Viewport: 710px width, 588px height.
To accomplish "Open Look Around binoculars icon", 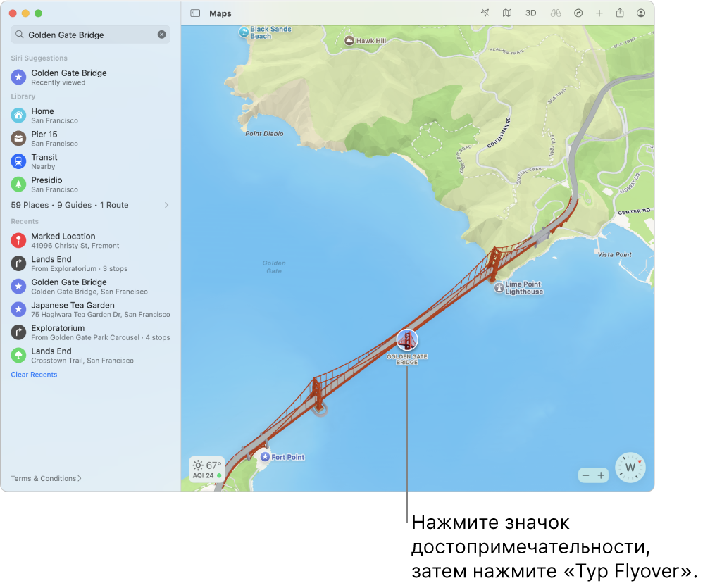I will click(556, 13).
